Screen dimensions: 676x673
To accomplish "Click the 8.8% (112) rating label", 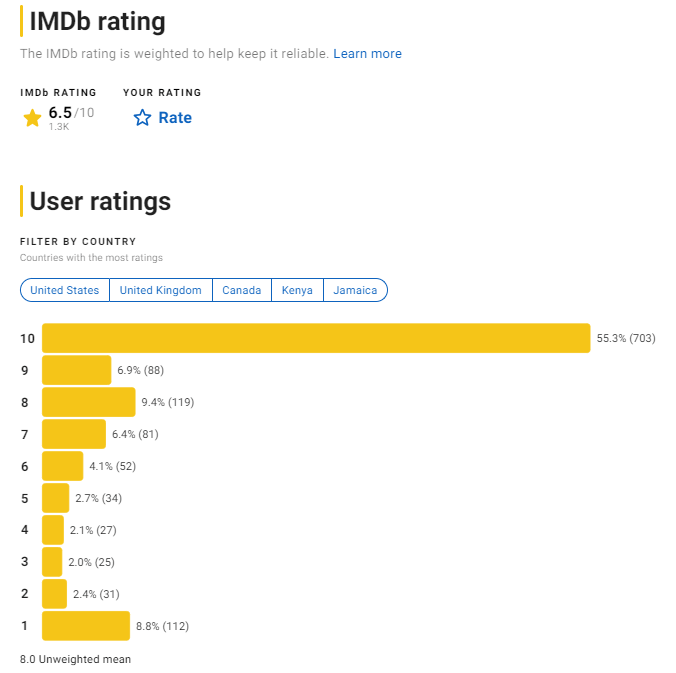I will pyautogui.click(x=162, y=626).
